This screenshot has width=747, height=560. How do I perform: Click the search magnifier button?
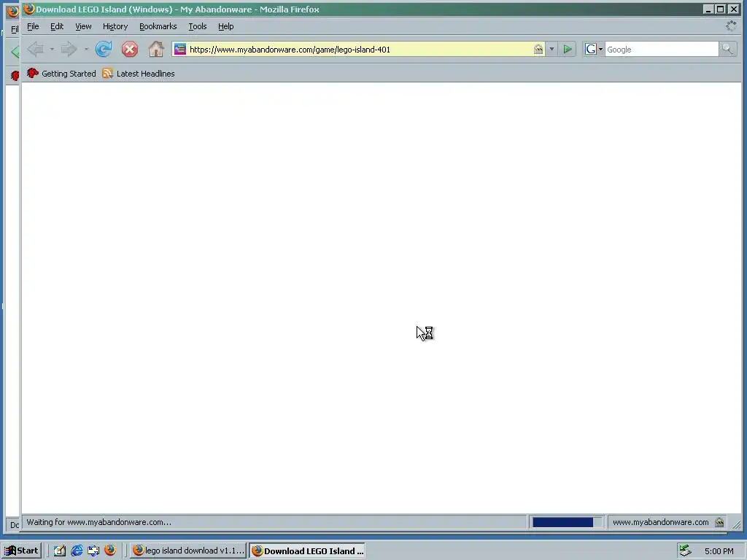click(x=727, y=49)
